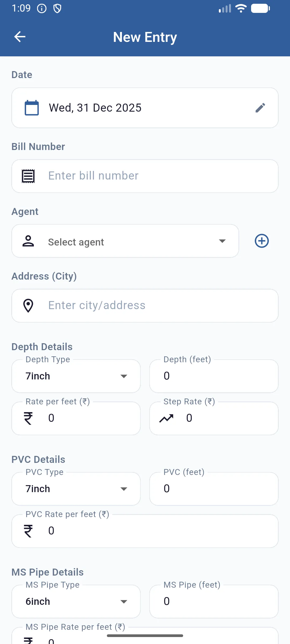
Task: Click the trending arrow Step Rate icon
Action: (166, 418)
